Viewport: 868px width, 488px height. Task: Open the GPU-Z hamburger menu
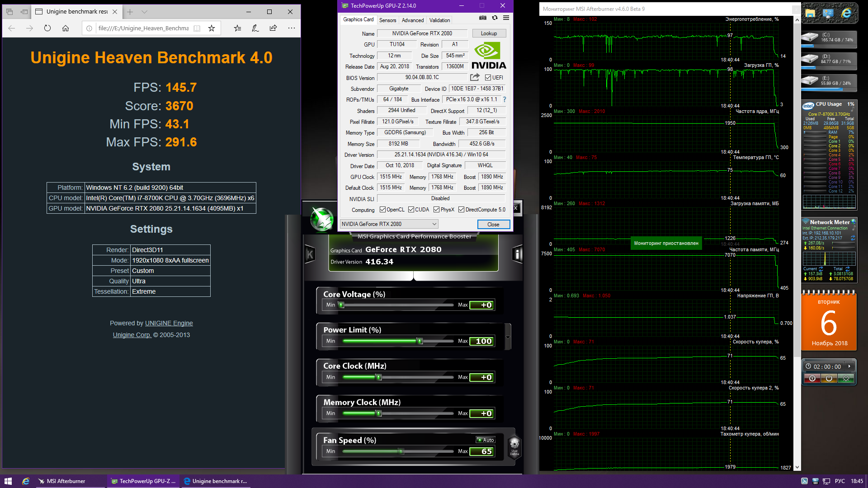(506, 18)
